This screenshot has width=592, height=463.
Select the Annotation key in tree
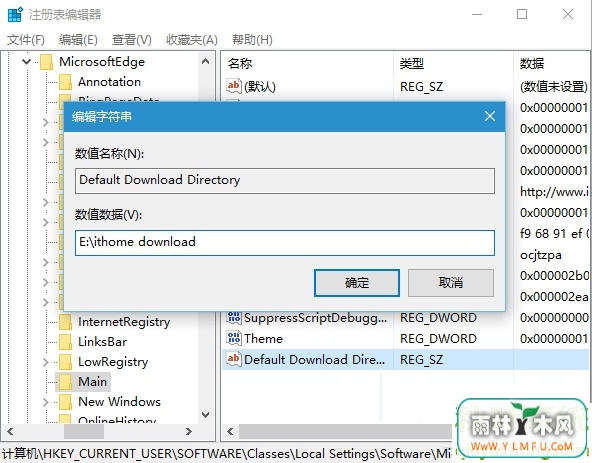[x=109, y=82]
